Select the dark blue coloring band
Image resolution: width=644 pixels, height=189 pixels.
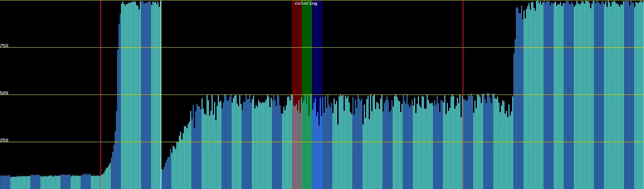pos(317,47)
